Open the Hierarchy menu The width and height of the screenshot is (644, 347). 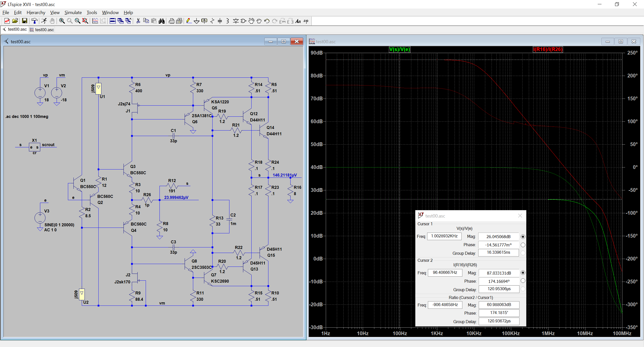click(x=36, y=13)
